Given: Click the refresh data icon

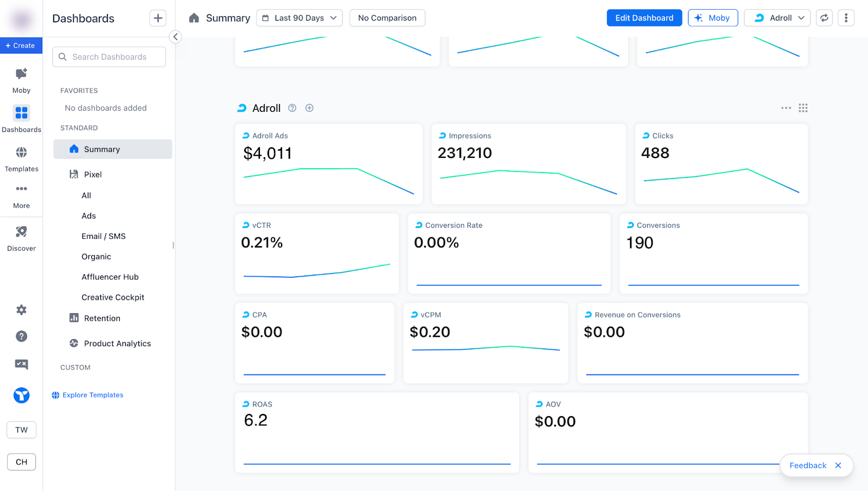Looking at the screenshot, I should coord(824,18).
